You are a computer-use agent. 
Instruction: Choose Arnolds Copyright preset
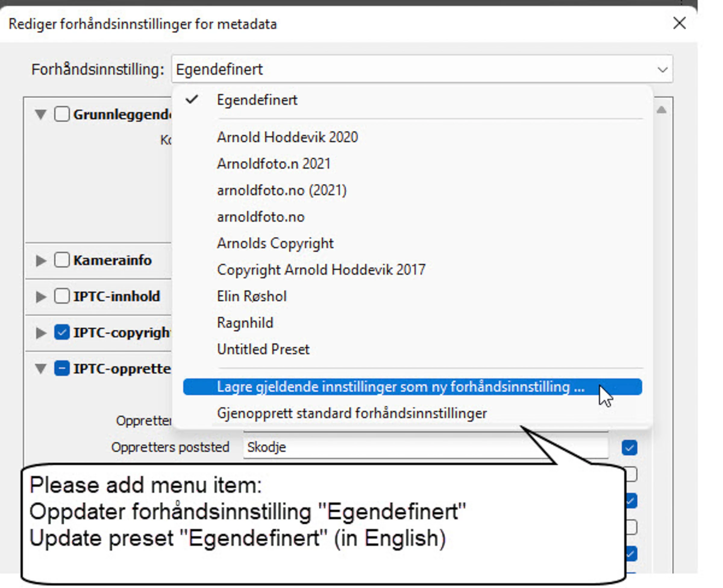click(x=275, y=243)
